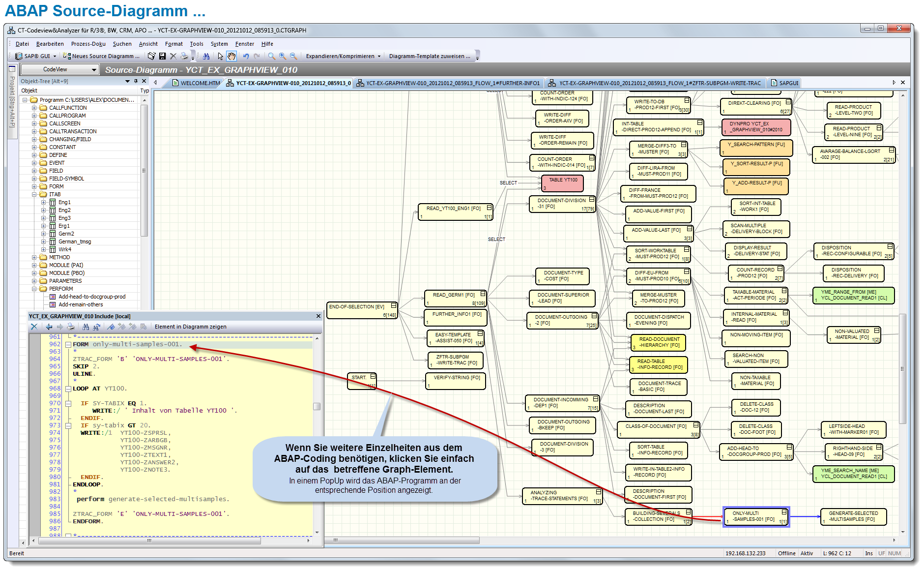Click the save diskette icon in main toolbar

coord(162,56)
